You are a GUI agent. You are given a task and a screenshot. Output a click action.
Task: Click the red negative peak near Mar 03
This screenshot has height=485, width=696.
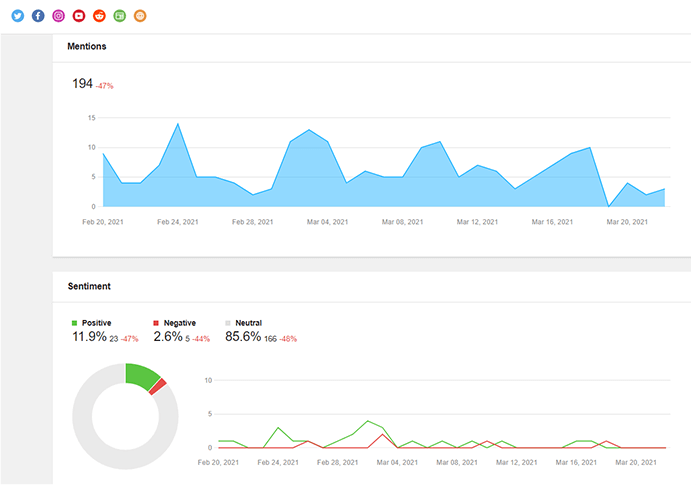[x=383, y=434]
